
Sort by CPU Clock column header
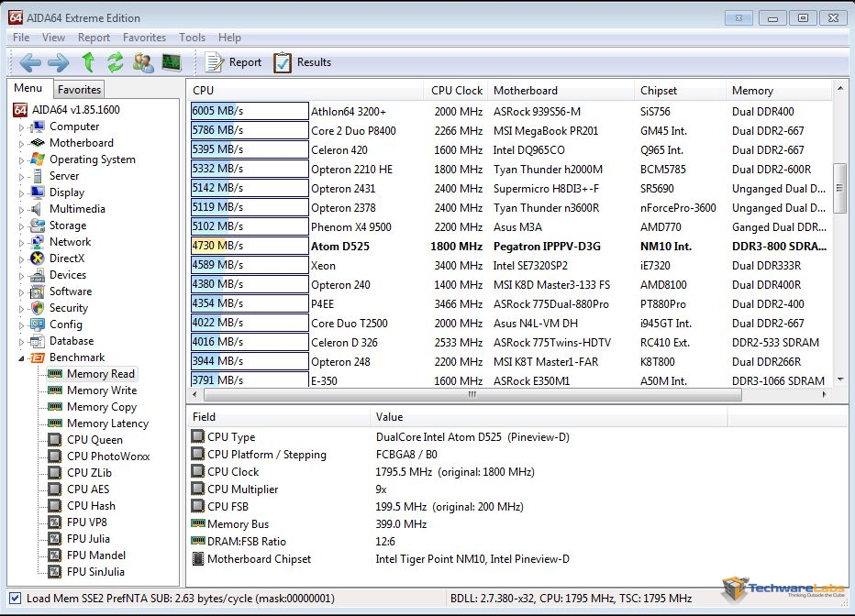(456, 91)
